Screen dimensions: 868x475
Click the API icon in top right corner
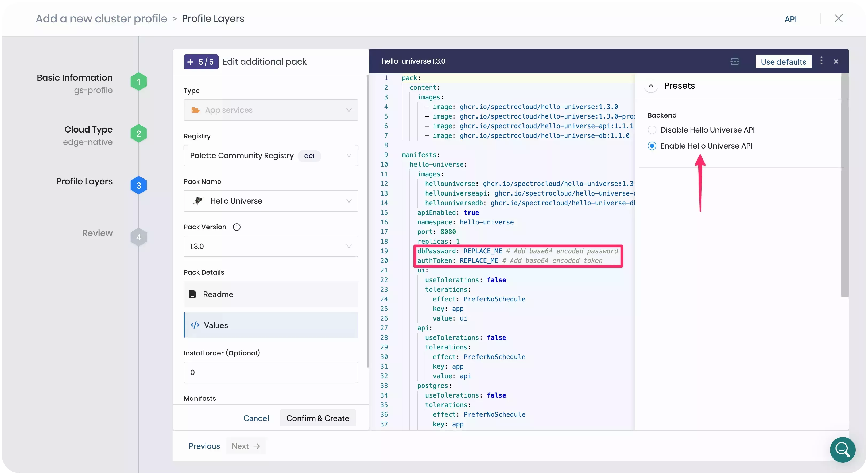(x=791, y=19)
